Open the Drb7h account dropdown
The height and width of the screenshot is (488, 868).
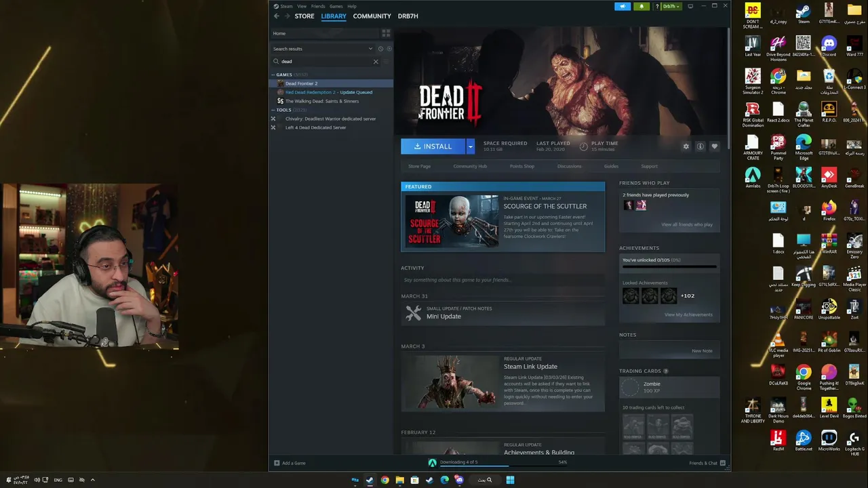(671, 6)
